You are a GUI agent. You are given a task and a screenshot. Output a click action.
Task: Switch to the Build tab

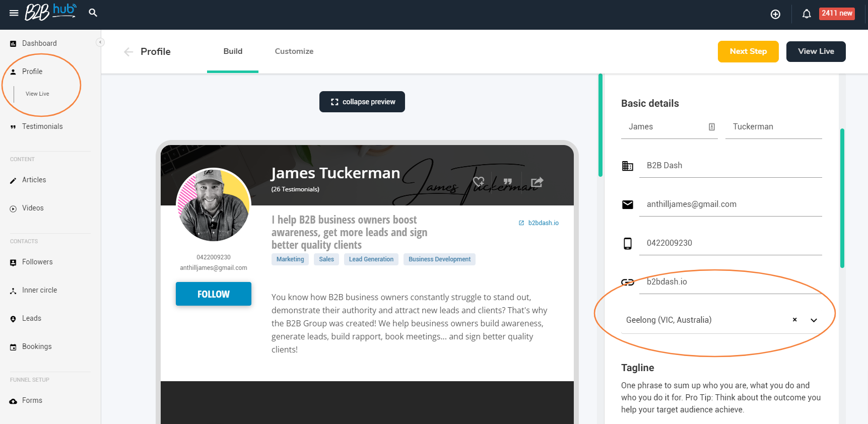pos(233,51)
